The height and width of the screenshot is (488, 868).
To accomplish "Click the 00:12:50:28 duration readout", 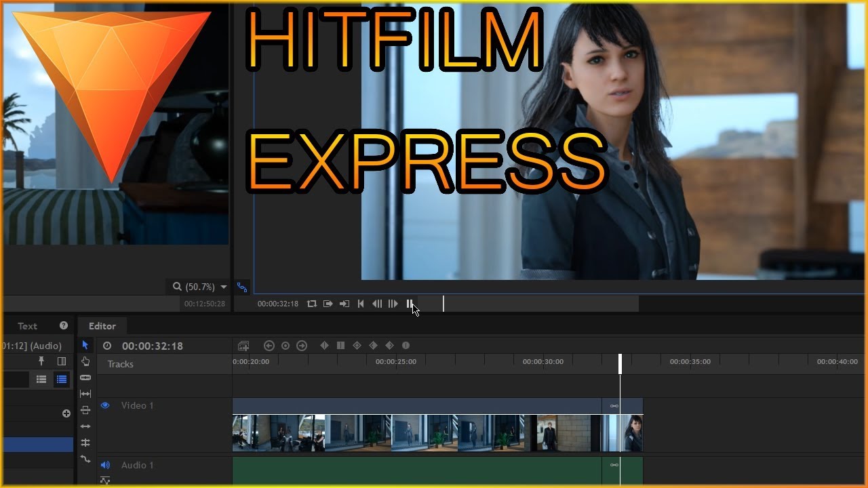I will [205, 304].
